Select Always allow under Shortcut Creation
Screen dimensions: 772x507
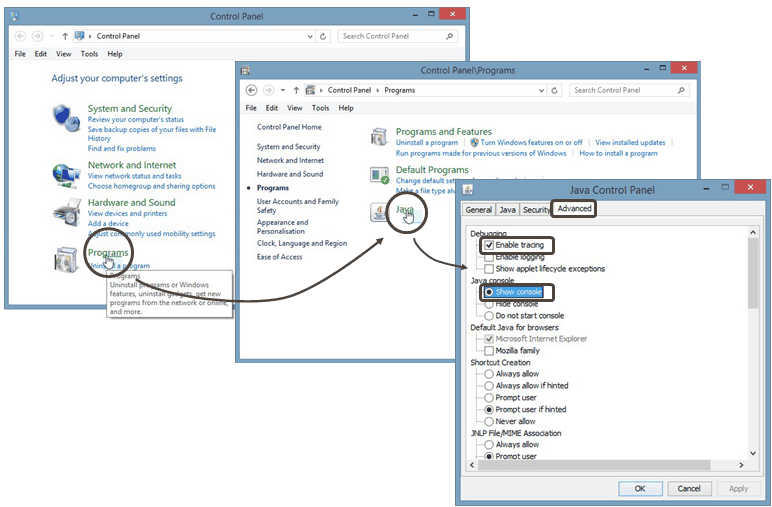489,374
